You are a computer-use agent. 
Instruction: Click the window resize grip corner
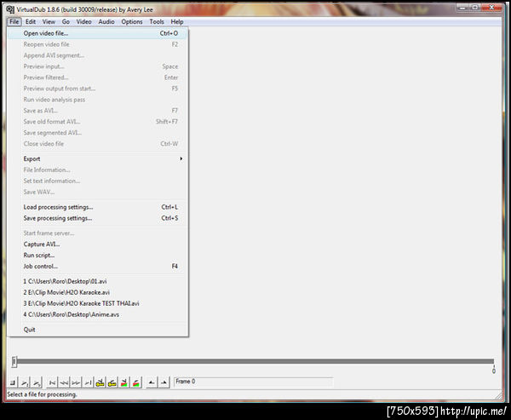498,396
